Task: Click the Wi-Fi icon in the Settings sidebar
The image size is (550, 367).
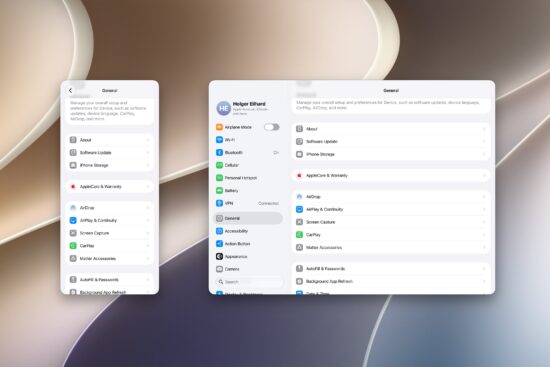Action: coord(219,140)
